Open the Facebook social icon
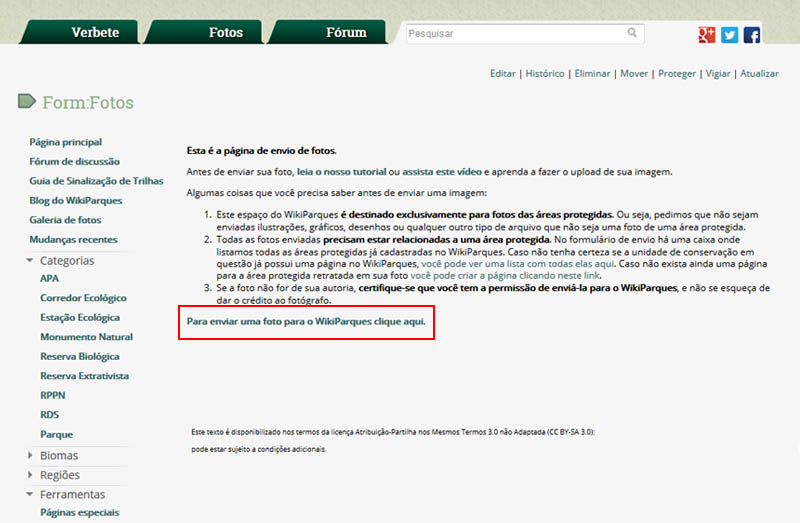Image resolution: width=800 pixels, height=523 pixels. (x=751, y=34)
